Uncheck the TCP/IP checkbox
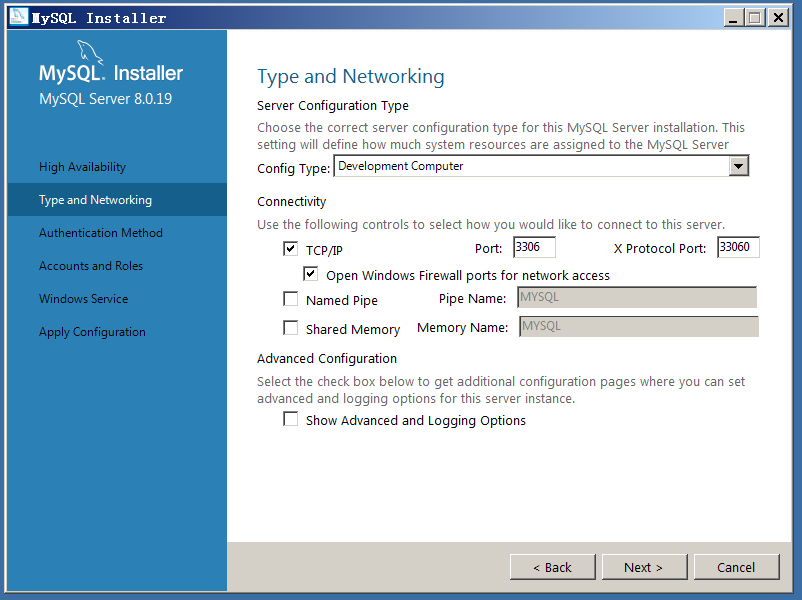The image size is (802, 600). point(291,249)
